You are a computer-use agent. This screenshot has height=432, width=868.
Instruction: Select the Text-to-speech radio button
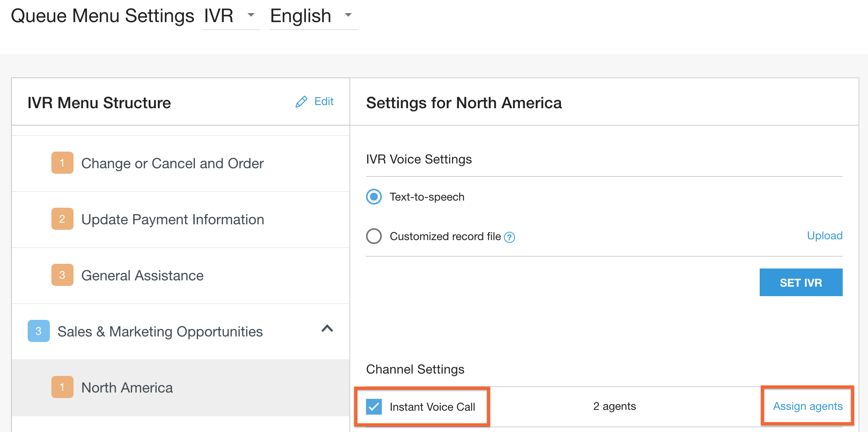pos(373,197)
